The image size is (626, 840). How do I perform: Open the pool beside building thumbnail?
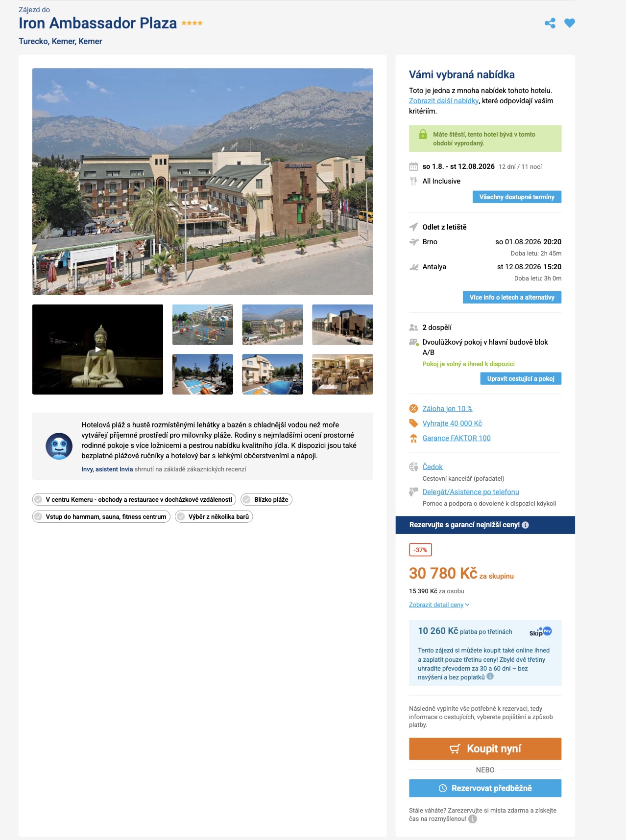pyautogui.click(x=272, y=374)
